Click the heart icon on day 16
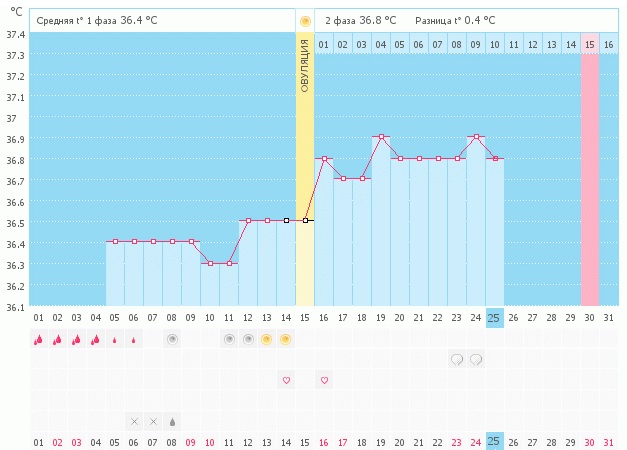The height and width of the screenshot is (450, 627). (324, 380)
